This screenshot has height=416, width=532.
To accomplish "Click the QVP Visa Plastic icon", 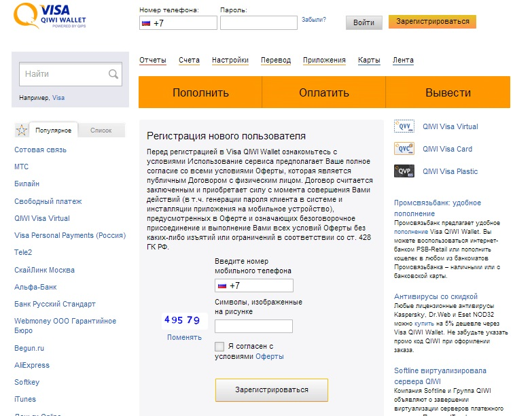I will click(404, 171).
